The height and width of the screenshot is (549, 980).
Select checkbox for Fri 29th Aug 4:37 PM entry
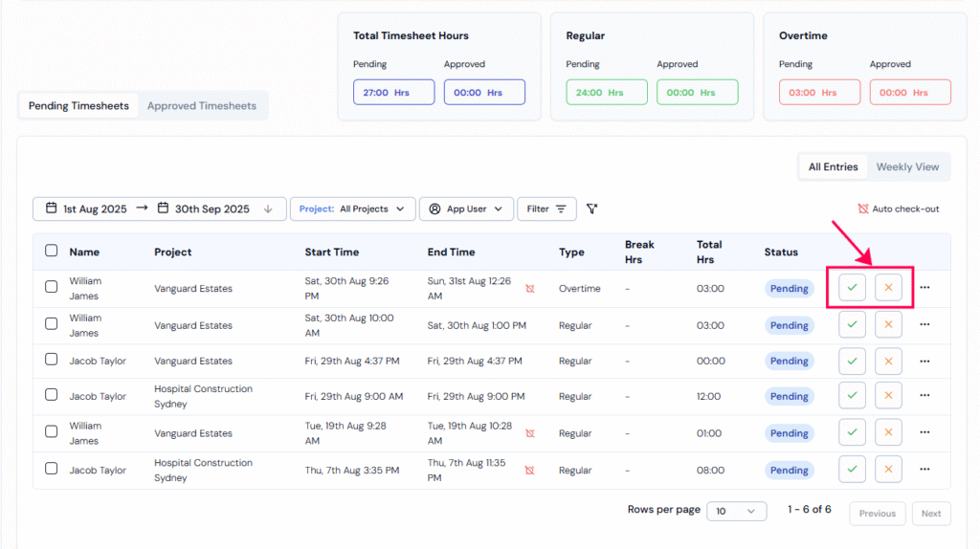[52, 361]
